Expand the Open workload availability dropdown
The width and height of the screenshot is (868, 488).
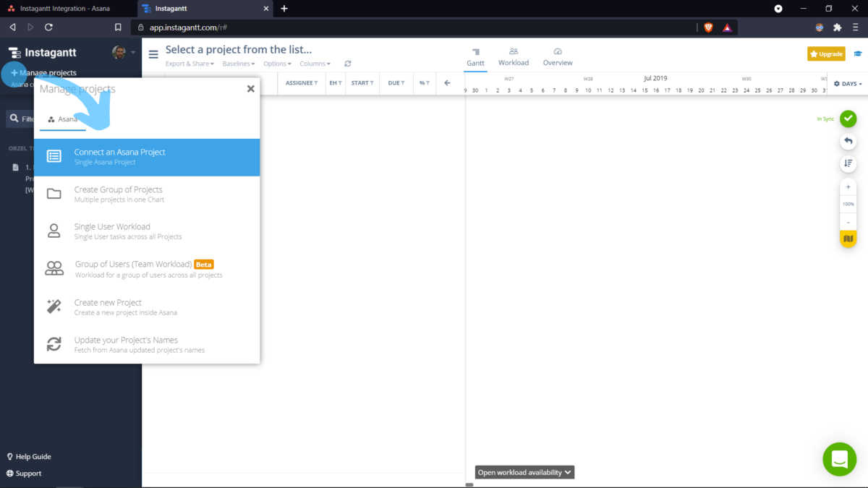tap(524, 471)
